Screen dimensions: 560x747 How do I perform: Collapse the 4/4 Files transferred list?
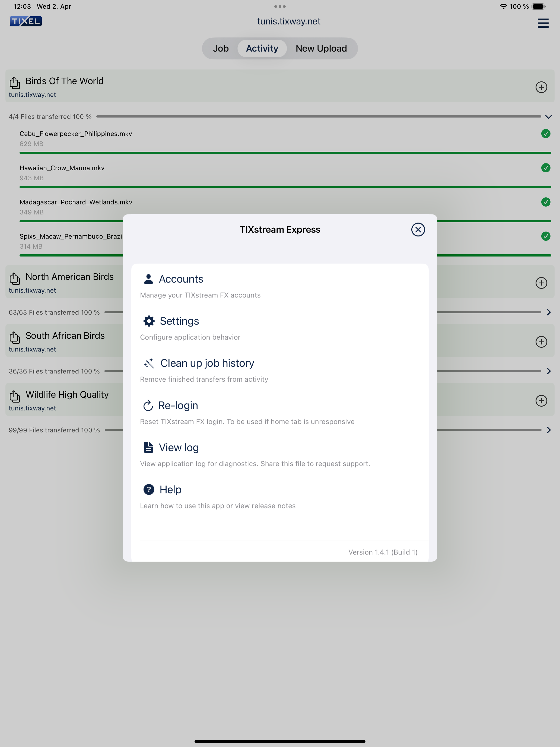pos(549,117)
